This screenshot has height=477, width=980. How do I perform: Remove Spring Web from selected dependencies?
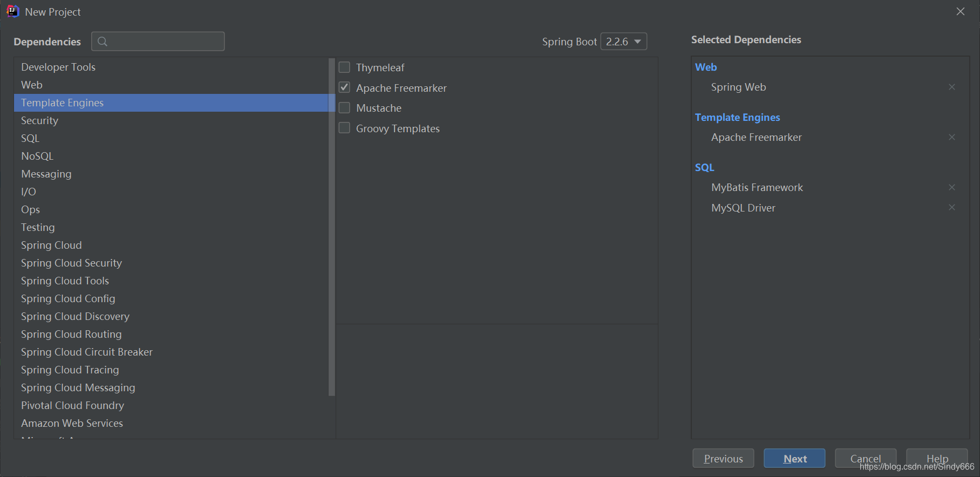click(x=952, y=87)
